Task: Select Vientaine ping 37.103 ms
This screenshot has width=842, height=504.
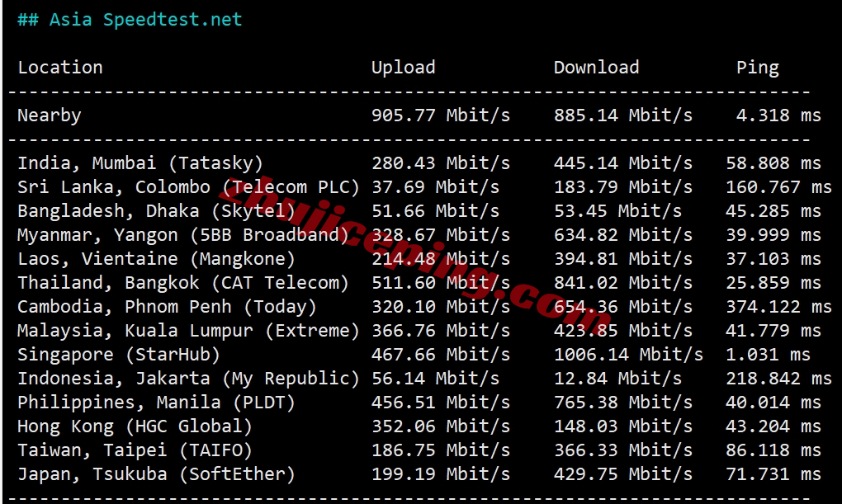Action: (x=773, y=259)
